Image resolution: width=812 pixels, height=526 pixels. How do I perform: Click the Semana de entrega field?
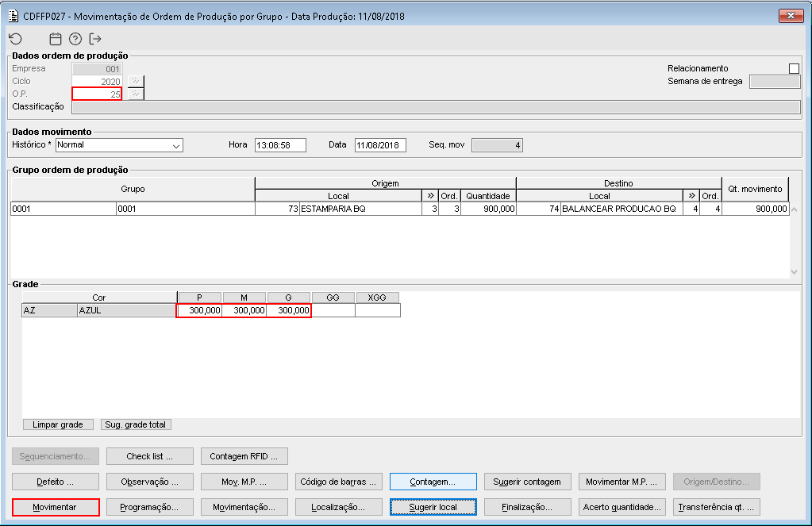[775, 81]
